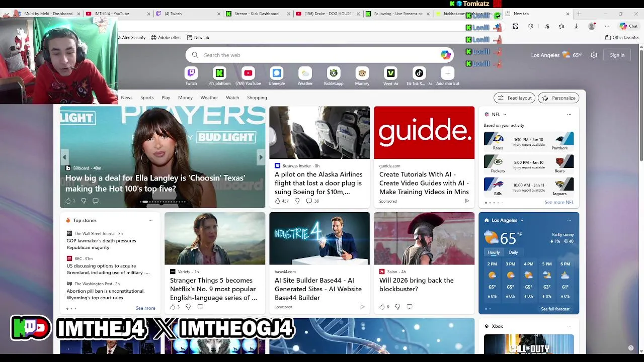The height and width of the screenshot is (362, 644).
Task: Go to previous featured carousel story
Action: (x=64, y=157)
